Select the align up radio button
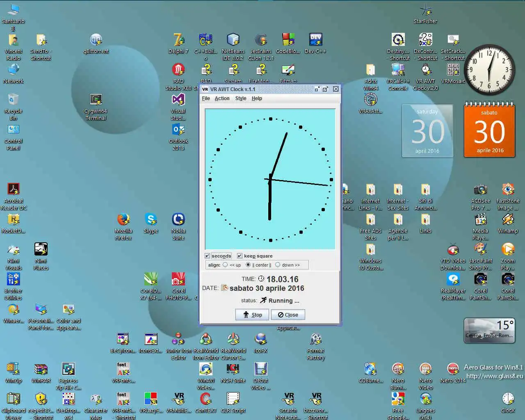The width and height of the screenshot is (525, 420). tap(225, 265)
